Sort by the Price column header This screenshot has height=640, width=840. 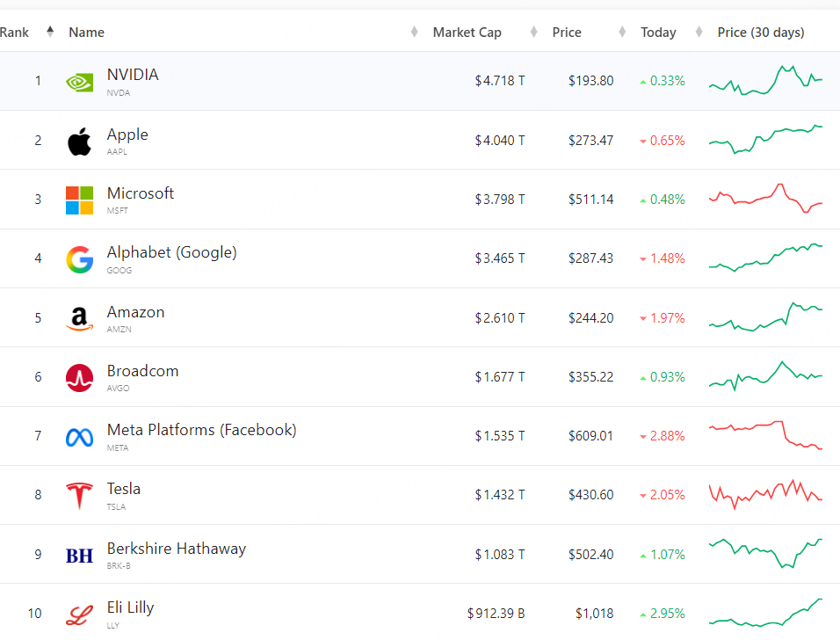[x=567, y=33]
